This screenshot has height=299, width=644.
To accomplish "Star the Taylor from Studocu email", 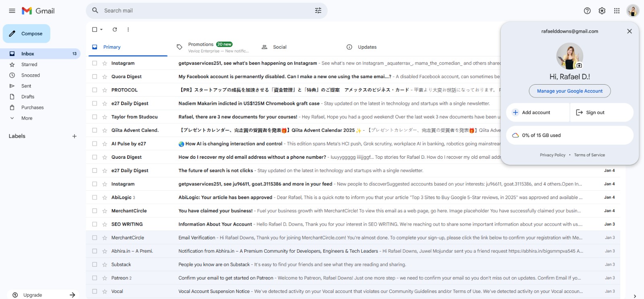I will (x=105, y=117).
